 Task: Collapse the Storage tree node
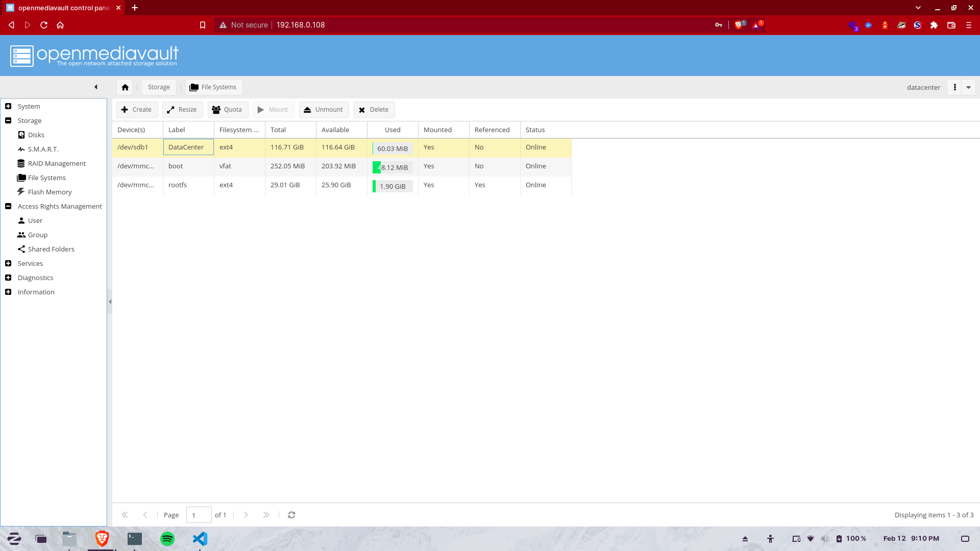[8, 120]
